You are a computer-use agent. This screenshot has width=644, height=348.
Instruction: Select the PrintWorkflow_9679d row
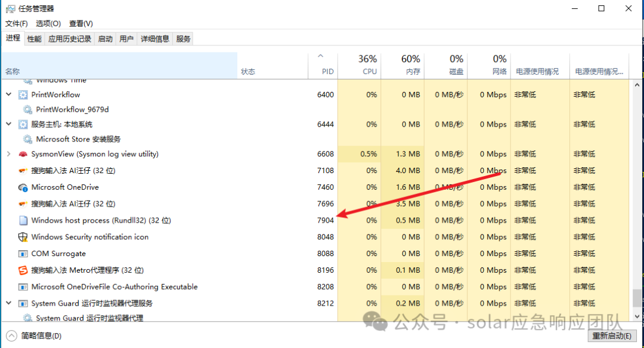pos(315,109)
